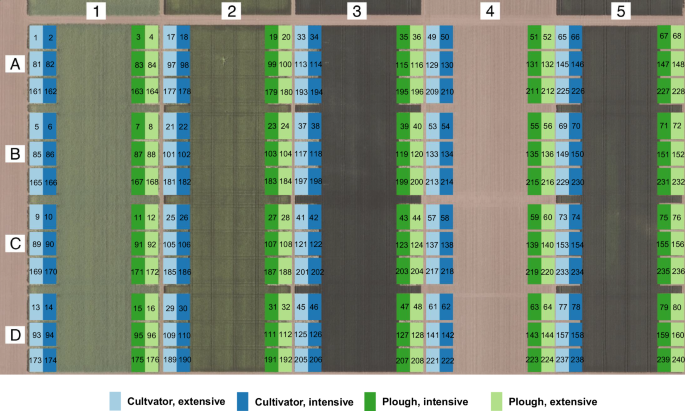The image size is (685, 411).
Task: Select plot 146
Action: [x=576, y=64]
